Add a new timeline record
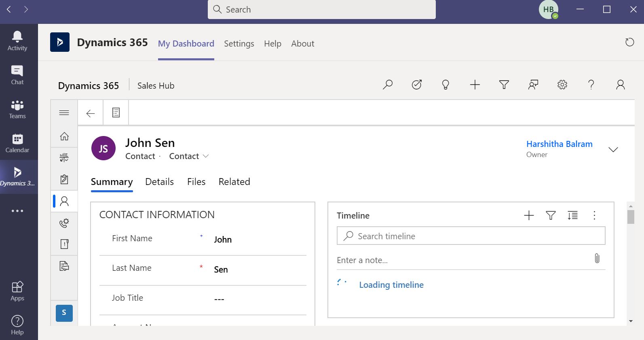The image size is (644, 340). click(x=529, y=215)
